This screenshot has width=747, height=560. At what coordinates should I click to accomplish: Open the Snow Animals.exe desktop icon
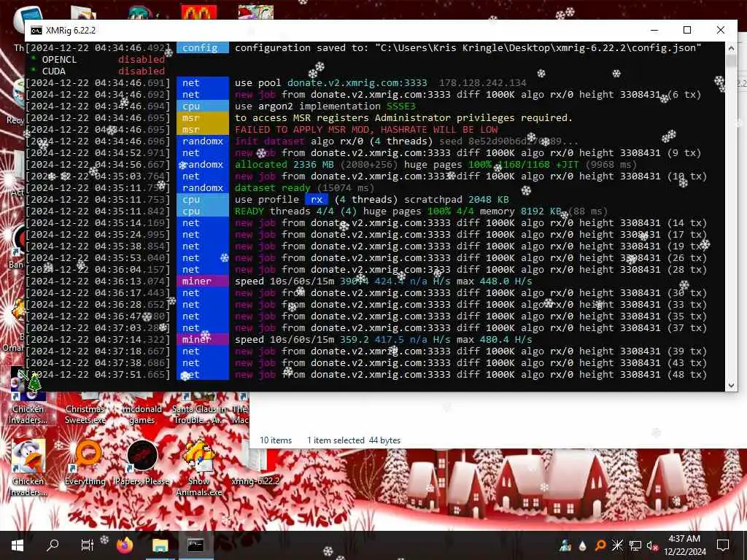pyautogui.click(x=199, y=467)
